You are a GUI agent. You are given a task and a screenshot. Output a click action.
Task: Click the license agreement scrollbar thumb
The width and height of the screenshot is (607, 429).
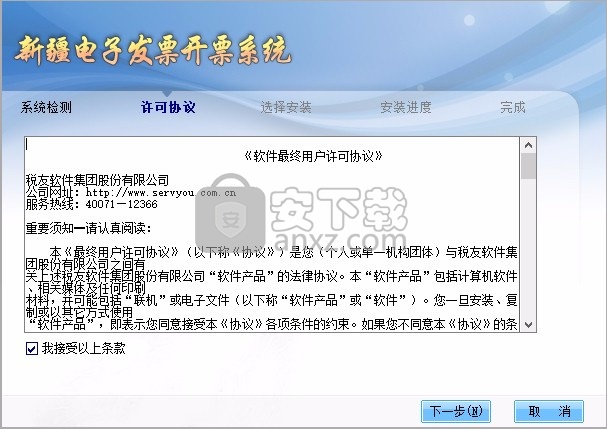click(x=528, y=166)
